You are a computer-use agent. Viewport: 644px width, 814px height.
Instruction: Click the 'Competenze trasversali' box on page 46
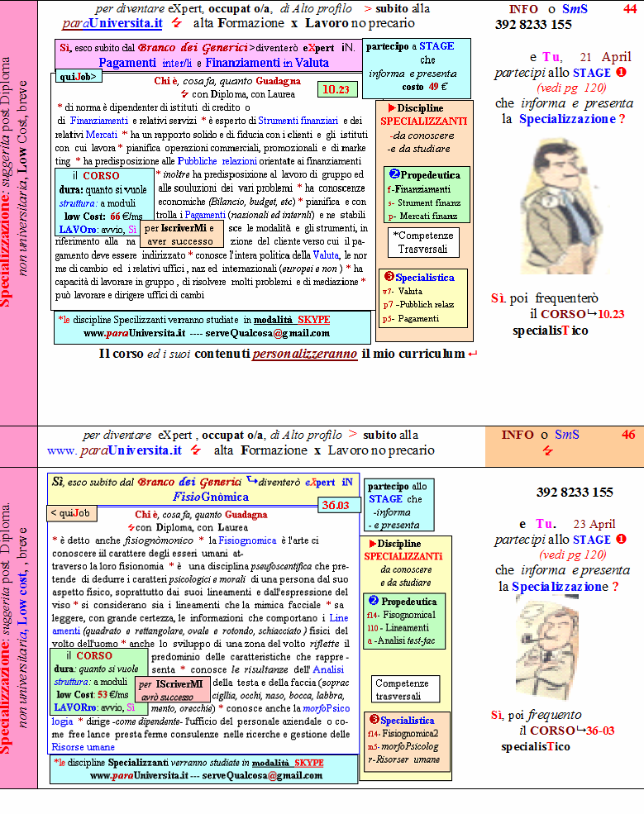(x=405, y=689)
